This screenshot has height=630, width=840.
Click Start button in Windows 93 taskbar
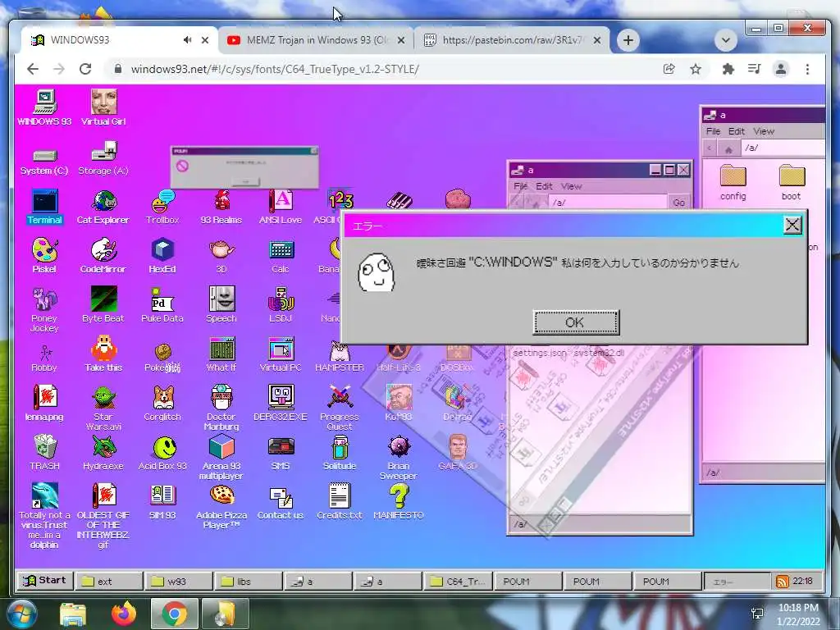point(45,580)
